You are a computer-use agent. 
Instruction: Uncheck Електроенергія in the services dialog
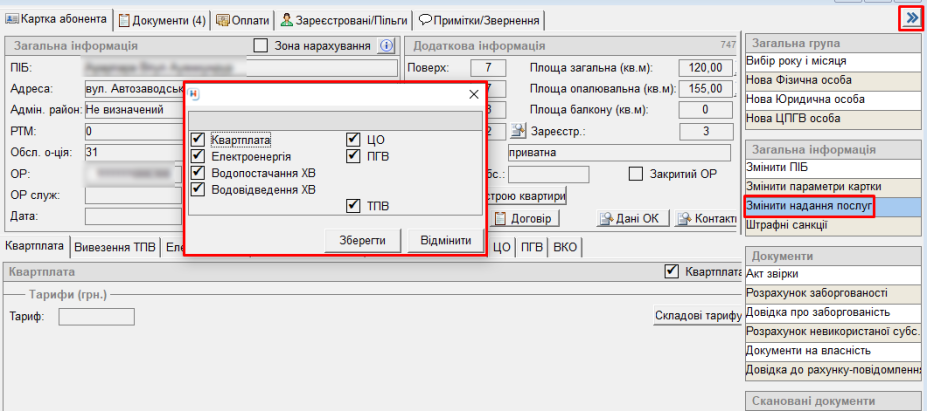point(198,156)
